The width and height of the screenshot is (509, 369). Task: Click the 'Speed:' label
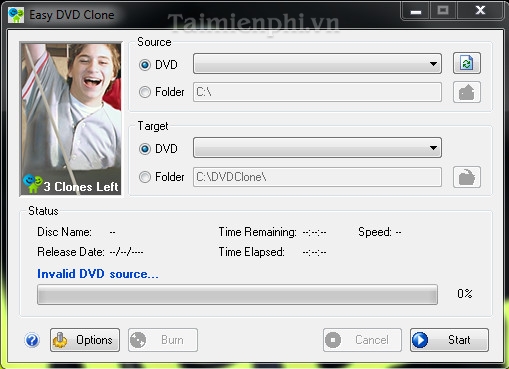[375, 232]
